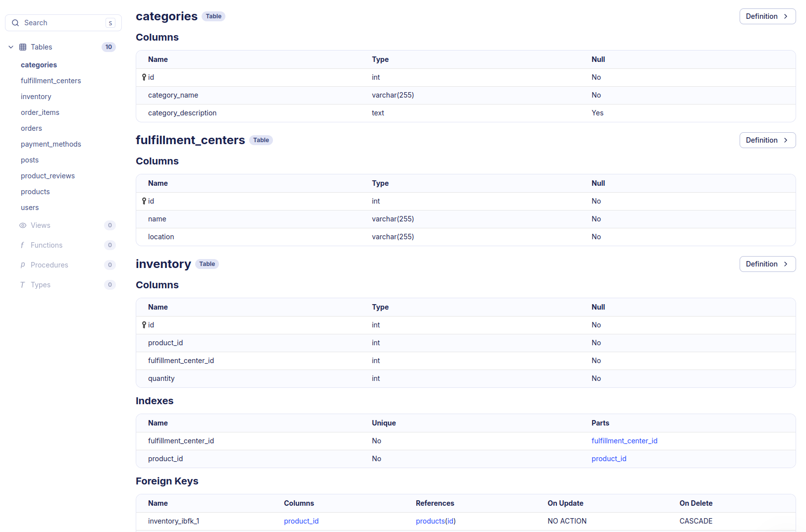Follow the fulfillment_center_id index link

point(624,440)
